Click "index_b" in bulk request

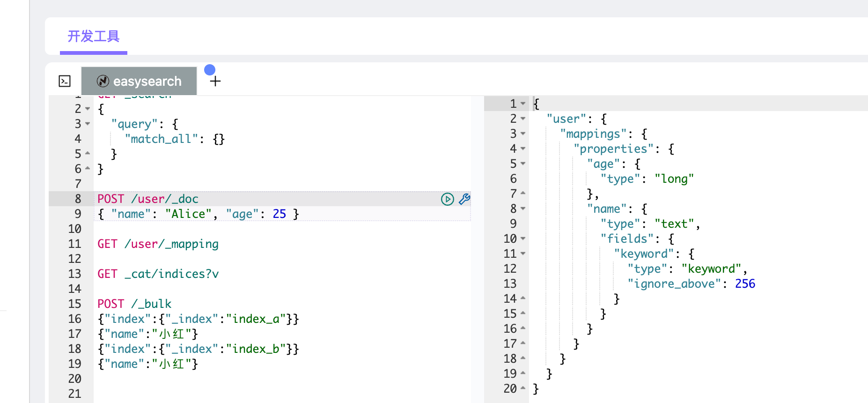click(256, 349)
